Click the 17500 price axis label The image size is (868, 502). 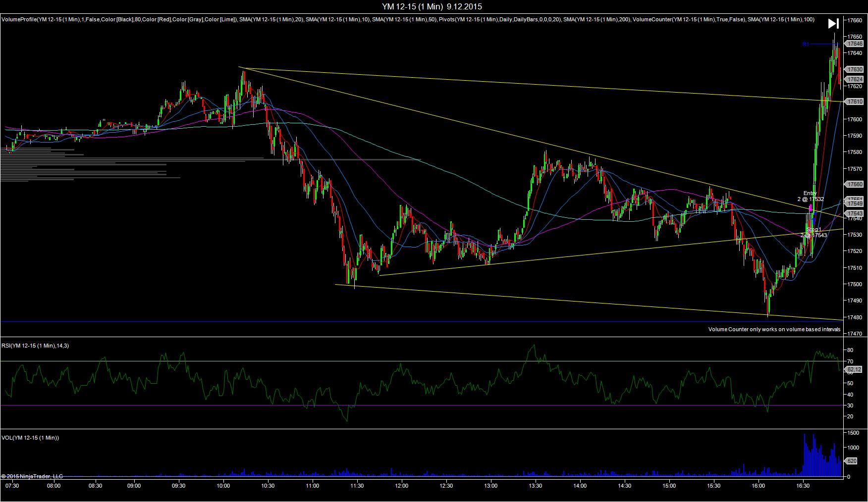(x=855, y=285)
